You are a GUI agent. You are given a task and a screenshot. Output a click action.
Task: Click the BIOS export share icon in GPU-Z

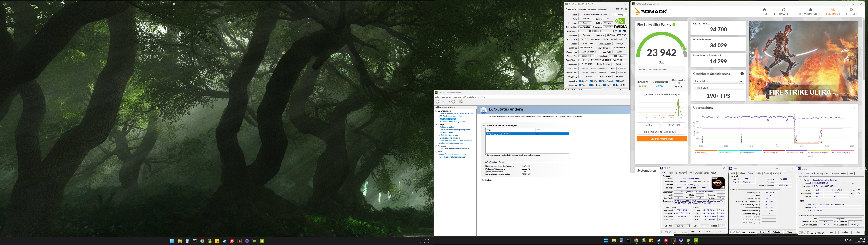coord(615,31)
